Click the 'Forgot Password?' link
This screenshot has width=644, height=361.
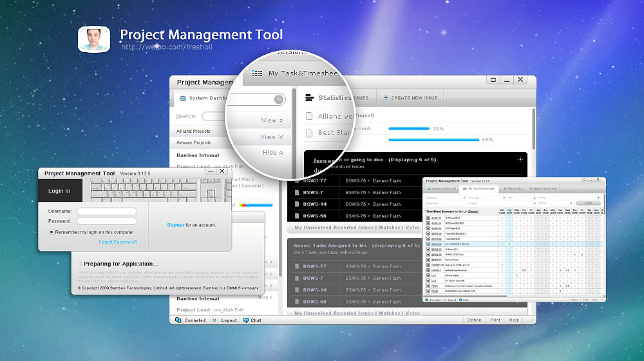[118, 242]
